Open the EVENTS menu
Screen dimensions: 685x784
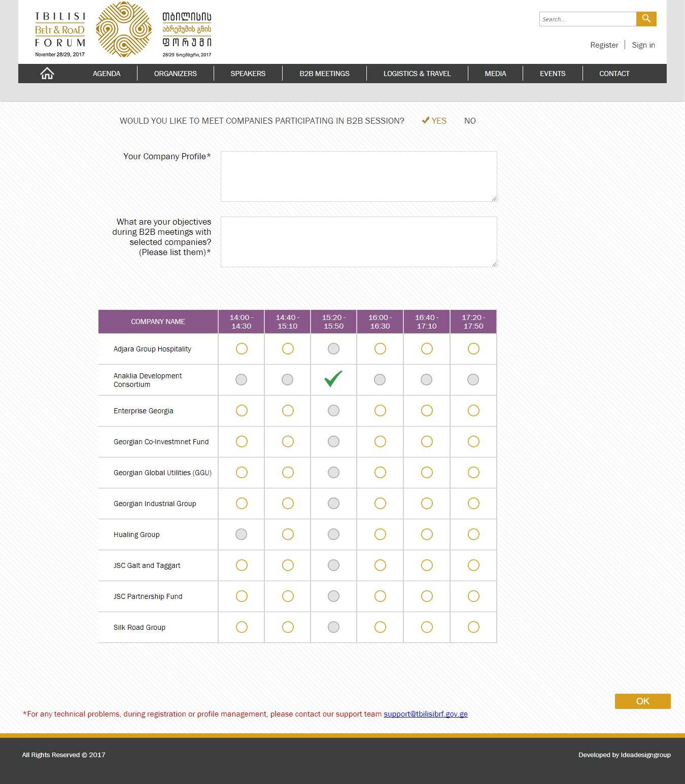(553, 74)
